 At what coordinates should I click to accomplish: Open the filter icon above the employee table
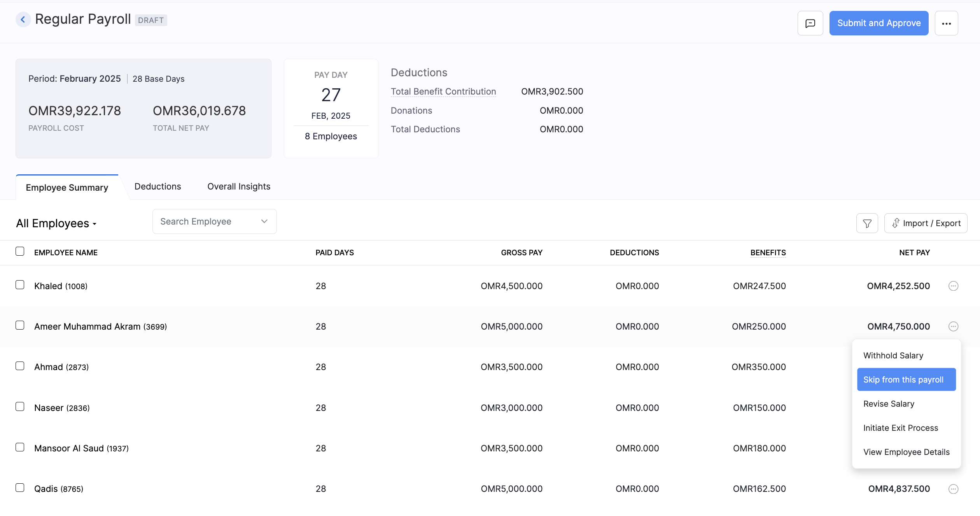[x=867, y=223]
